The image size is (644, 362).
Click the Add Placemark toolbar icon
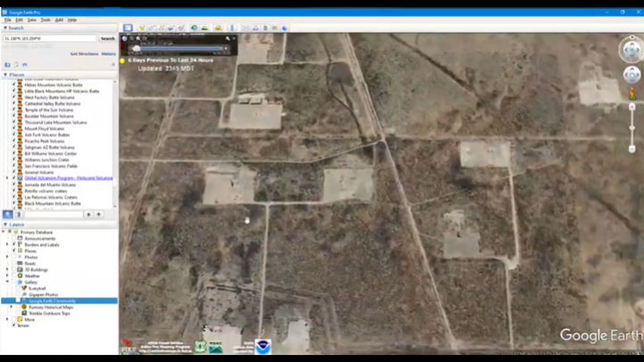coord(142,28)
